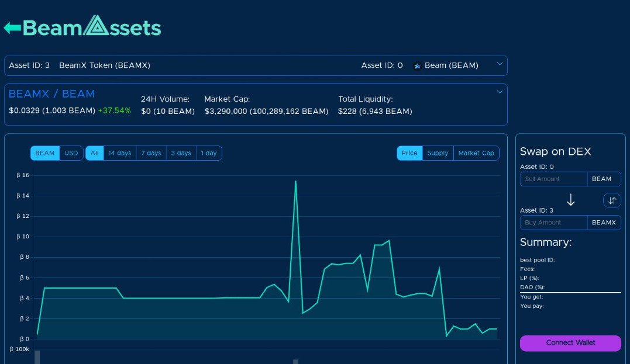
Task: Click the DAO (%): summary label
Action: tap(532, 287)
